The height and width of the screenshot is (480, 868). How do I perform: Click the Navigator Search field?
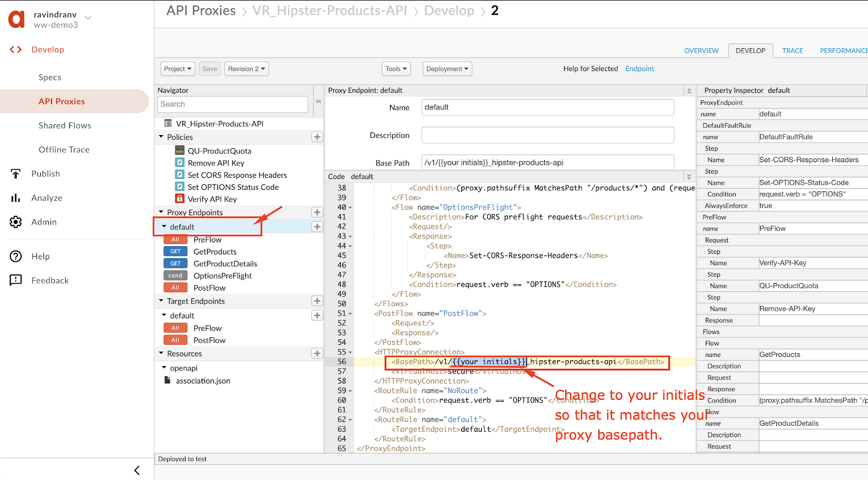tap(233, 104)
